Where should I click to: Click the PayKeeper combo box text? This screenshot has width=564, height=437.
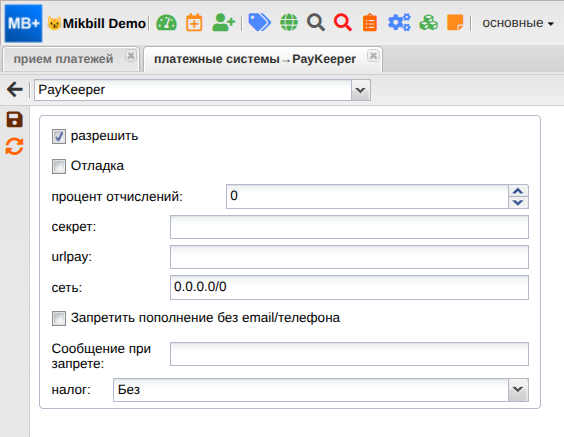(x=193, y=90)
